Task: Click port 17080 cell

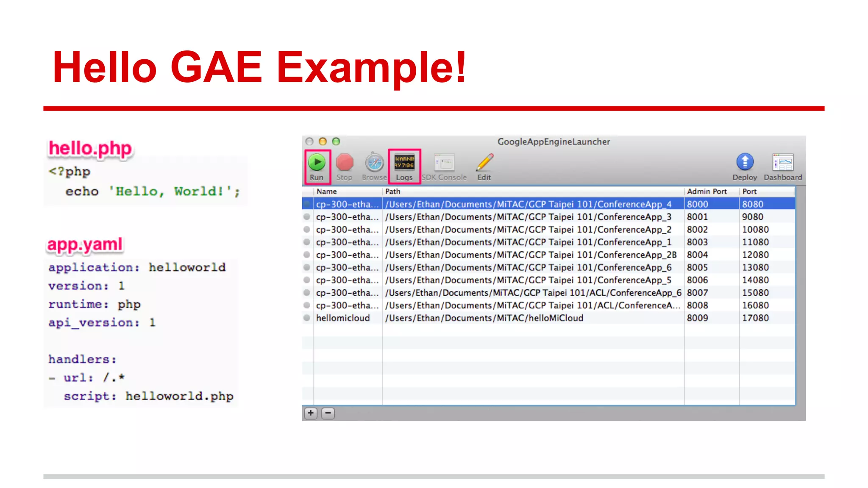Action: [755, 318]
